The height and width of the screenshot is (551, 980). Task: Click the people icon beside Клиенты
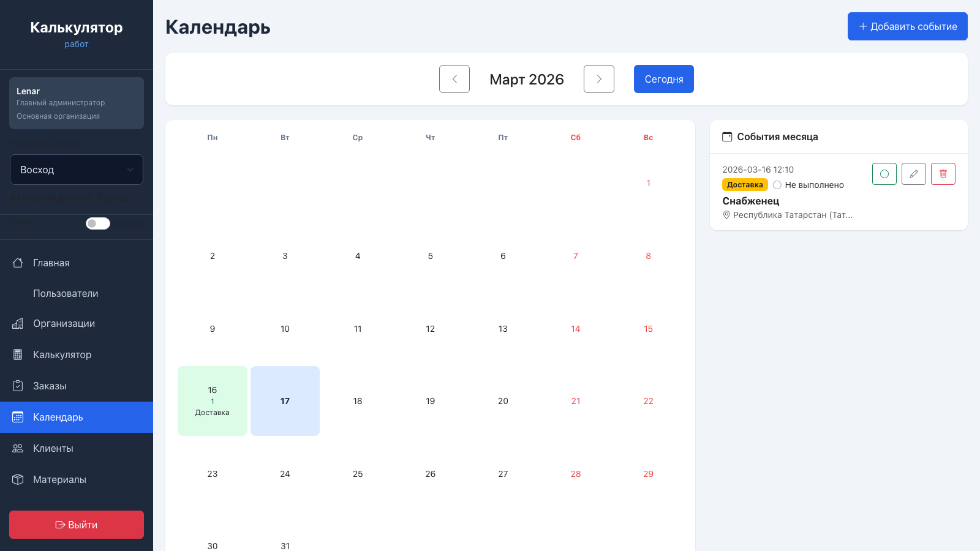tap(18, 448)
